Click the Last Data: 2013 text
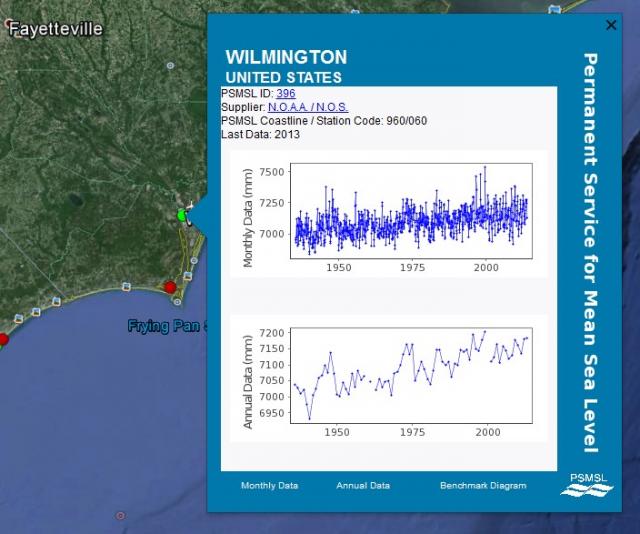This screenshot has width=640, height=534. pyautogui.click(x=260, y=134)
